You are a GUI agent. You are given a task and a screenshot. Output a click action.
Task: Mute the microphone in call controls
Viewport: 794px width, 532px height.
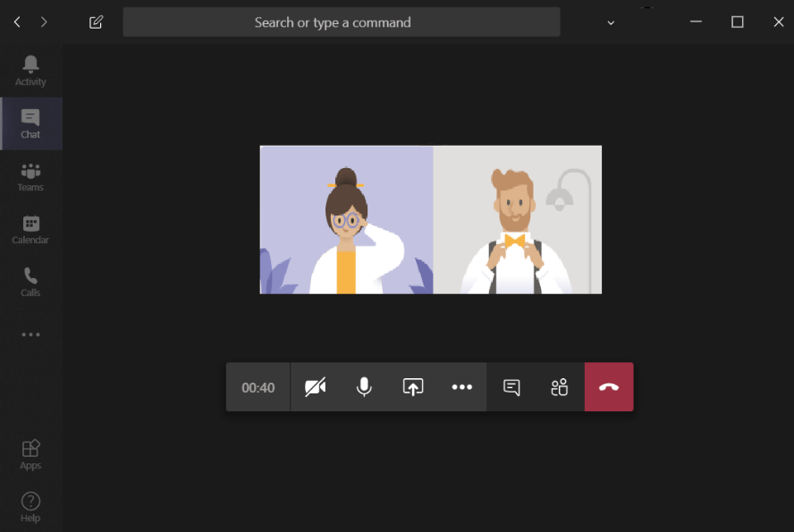364,387
